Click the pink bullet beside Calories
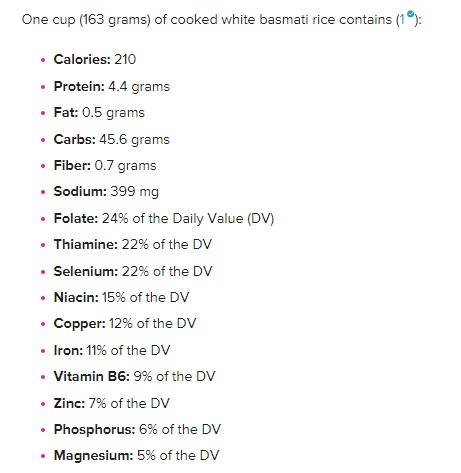Viewport: 461px width, 473px height. [x=43, y=60]
